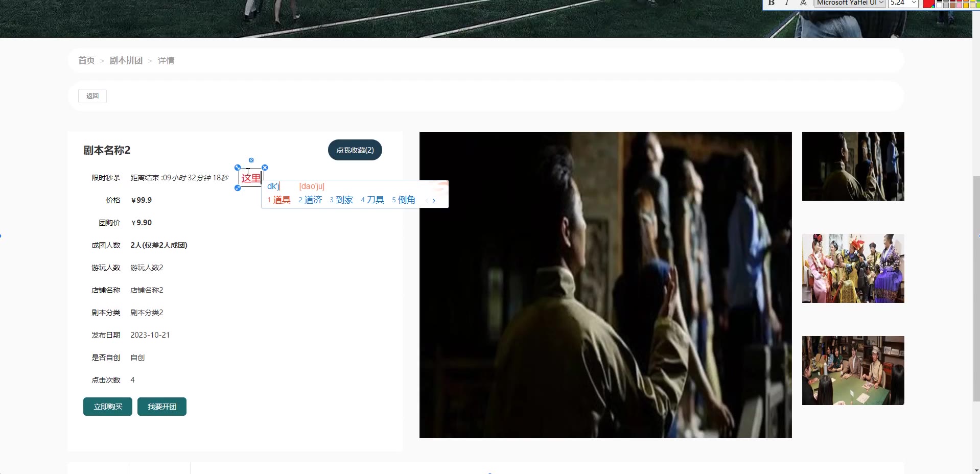Toggle bold in the annotation toolbar

tap(772, 3)
